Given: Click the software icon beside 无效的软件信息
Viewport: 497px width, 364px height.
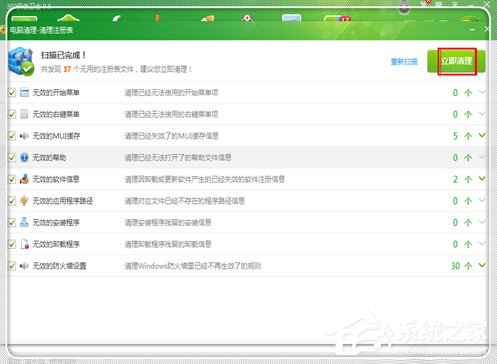Looking at the screenshot, I should tap(24, 179).
